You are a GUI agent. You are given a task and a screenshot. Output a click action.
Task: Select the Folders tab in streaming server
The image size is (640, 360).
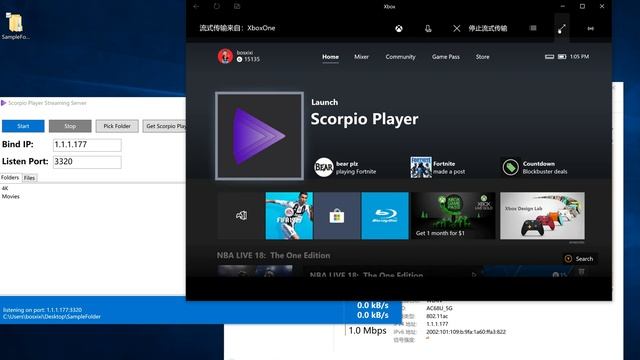click(x=10, y=178)
